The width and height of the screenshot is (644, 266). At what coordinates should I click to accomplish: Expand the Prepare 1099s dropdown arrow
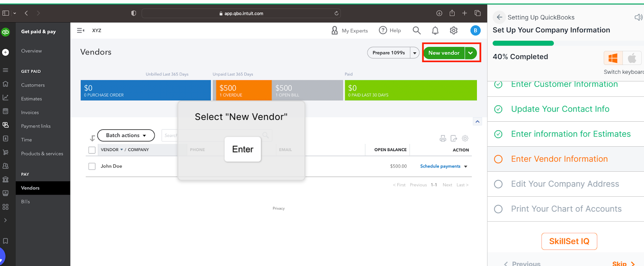click(415, 53)
